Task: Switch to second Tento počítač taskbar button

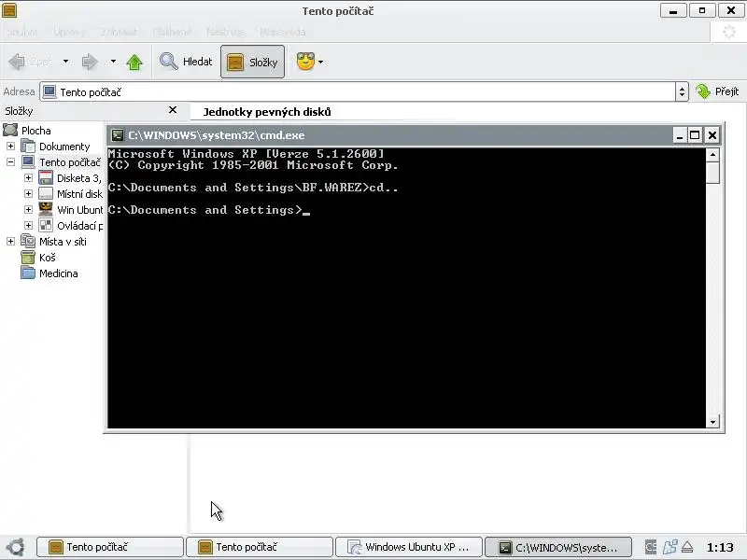Action: coord(260,547)
